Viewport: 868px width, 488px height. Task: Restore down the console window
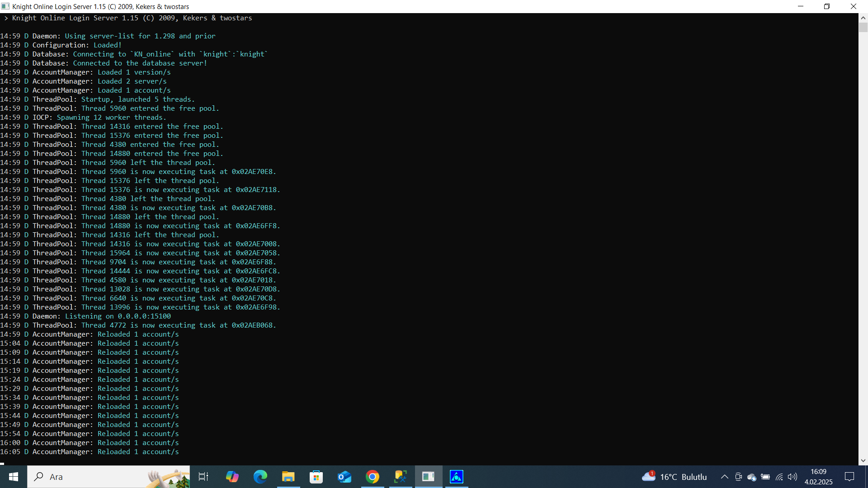(827, 6)
